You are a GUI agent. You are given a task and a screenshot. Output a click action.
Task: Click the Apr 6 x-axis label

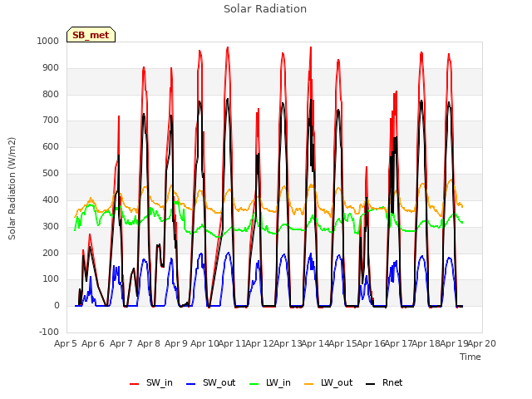(x=93, y=343)
